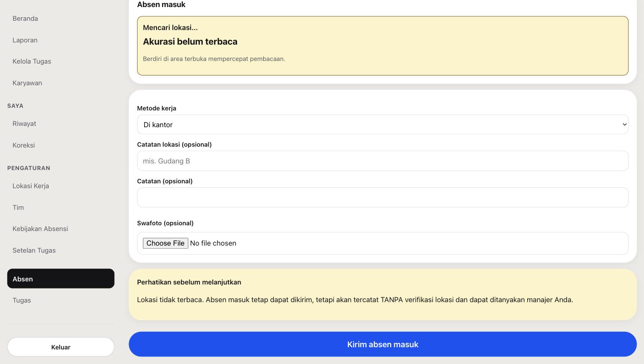The height and width of the screenshot is (364, 644).
Task: Click into the Catatan text field
Action: pyautogui.click(x=383, y=197)
